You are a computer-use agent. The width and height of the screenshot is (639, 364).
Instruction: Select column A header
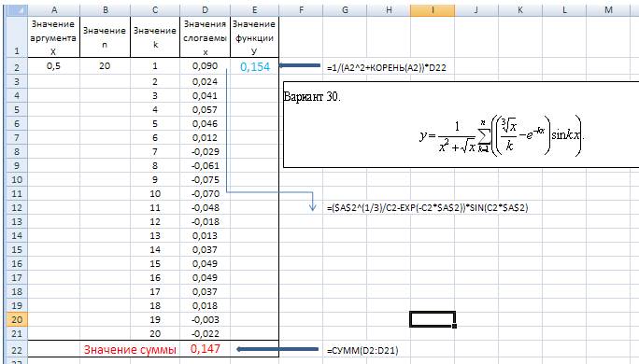click(x=54, y=10)
